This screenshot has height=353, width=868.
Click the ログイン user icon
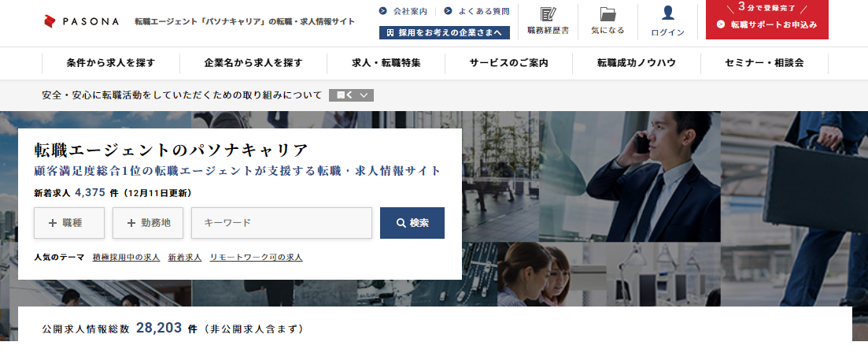pos(667,21)
